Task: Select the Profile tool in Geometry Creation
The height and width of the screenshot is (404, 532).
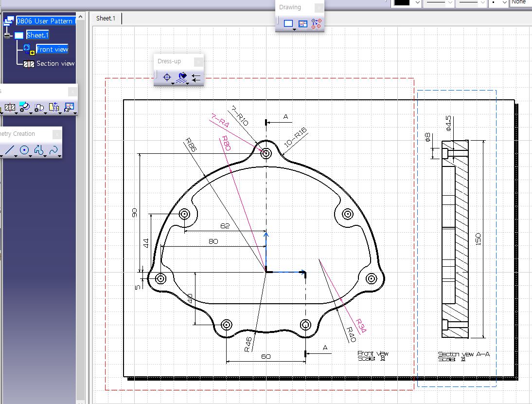Action: 39,150
